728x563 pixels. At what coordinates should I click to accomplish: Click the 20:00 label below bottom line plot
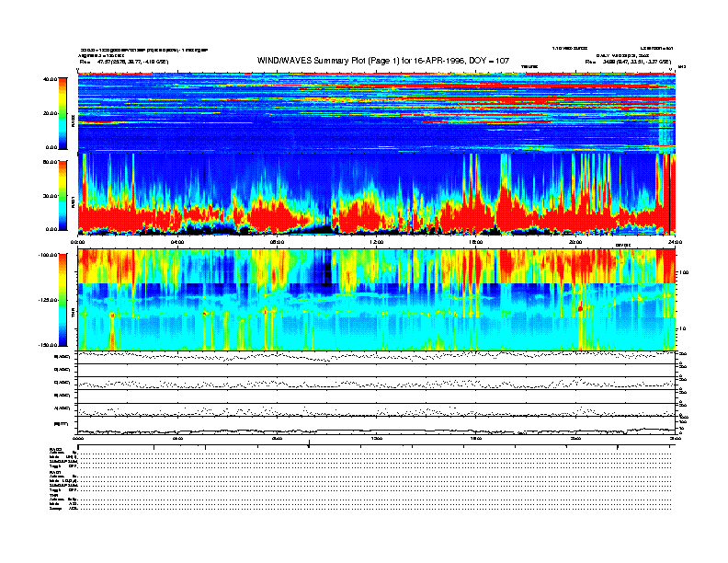(575, 438)
